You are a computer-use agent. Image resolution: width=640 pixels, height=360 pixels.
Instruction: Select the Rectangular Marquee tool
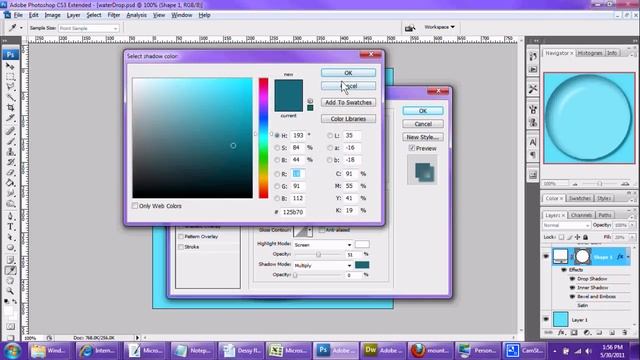[10, 76]
